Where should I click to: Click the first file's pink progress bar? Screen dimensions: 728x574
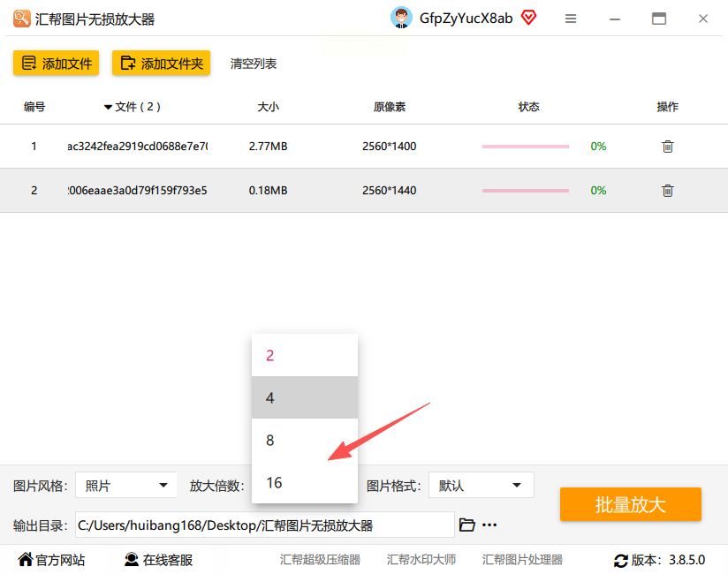tap(526, 147)
